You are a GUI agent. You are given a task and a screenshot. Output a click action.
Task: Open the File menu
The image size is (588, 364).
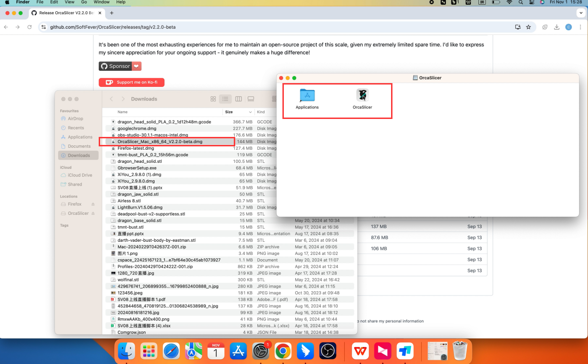pyautogui.click(x=40, y=2)
